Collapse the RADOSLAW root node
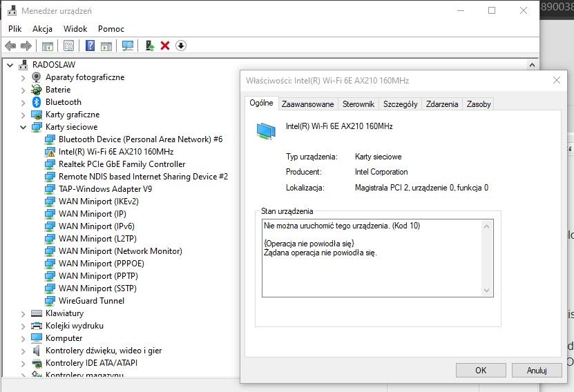 [x=10, y=65]
